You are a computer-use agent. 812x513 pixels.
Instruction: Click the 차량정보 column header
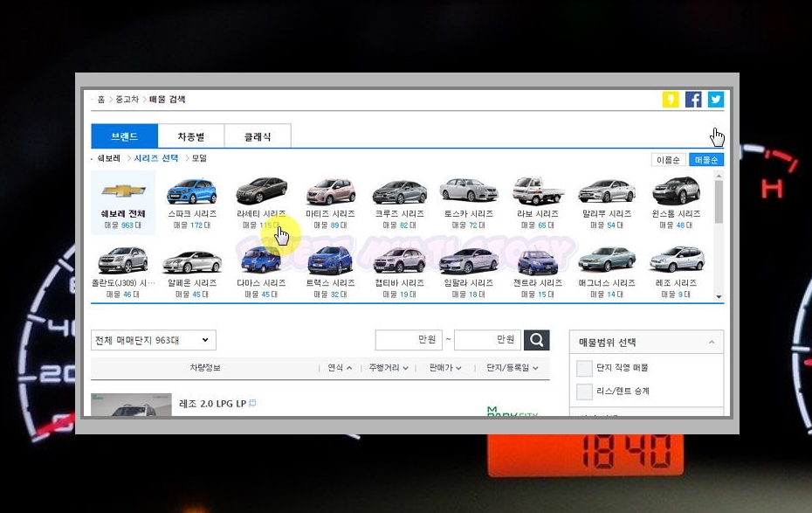click(205, 367)
